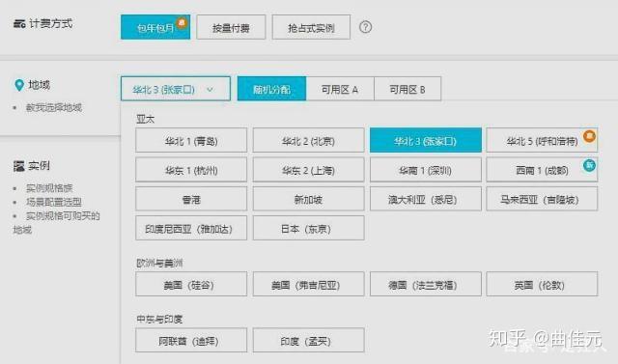
Task: Click the 地域 section label
Action: [x=39, y=85]
